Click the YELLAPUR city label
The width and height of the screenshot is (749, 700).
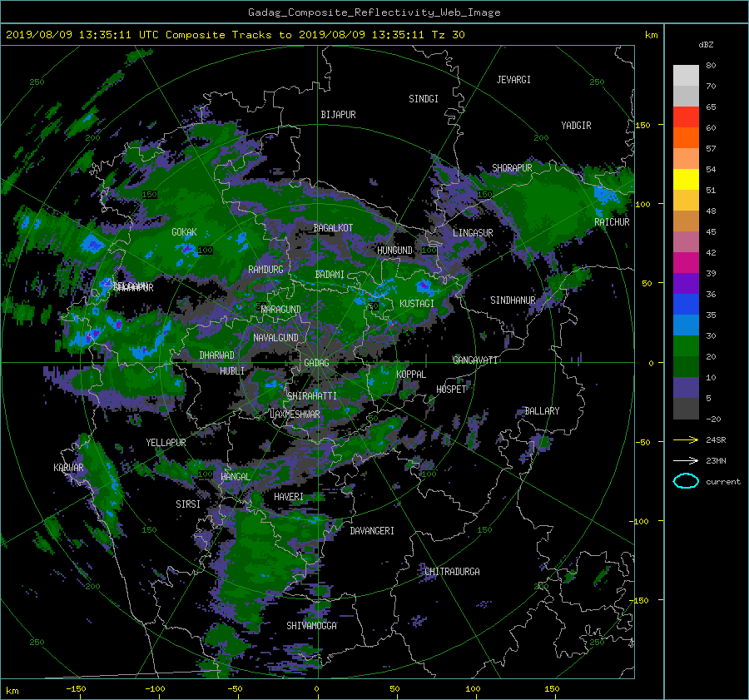(x=166, y=443)
